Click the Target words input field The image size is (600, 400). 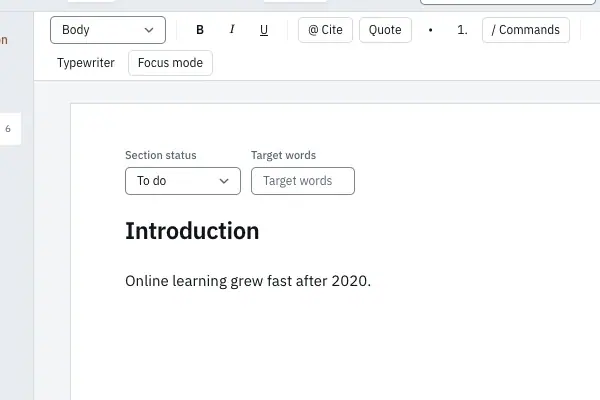pyautogui.click(x=303, y=181)
